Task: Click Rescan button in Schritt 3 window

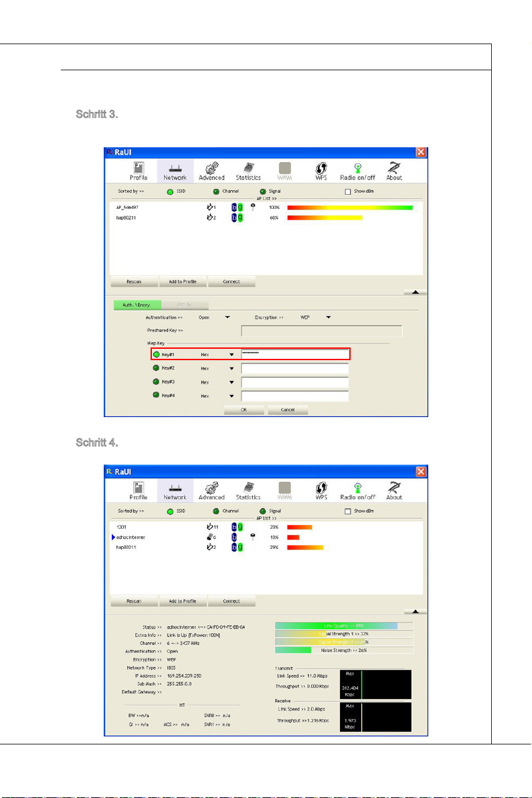Action: click(x=135, y=281)
